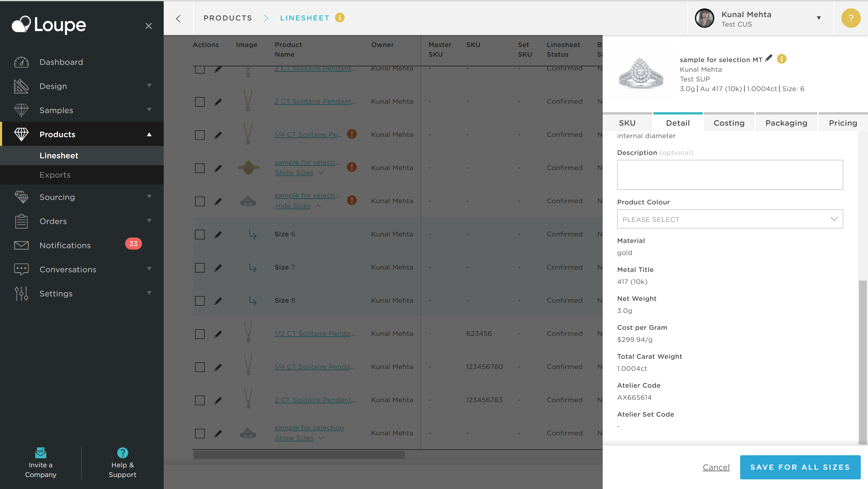
Task: Click the detail panel vertical scrollbar
Action: (863, 362)
